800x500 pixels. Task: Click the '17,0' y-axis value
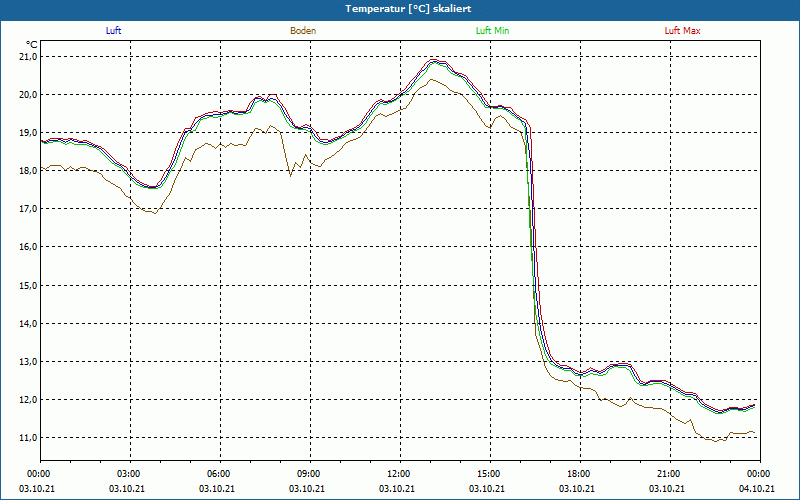(x=29, y=209)
